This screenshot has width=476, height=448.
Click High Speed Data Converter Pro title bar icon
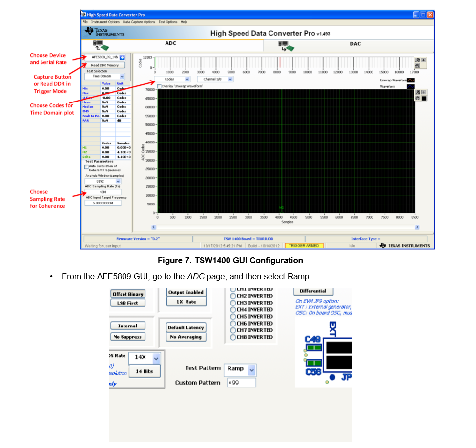pyautogui.click(x=83, y=15)
